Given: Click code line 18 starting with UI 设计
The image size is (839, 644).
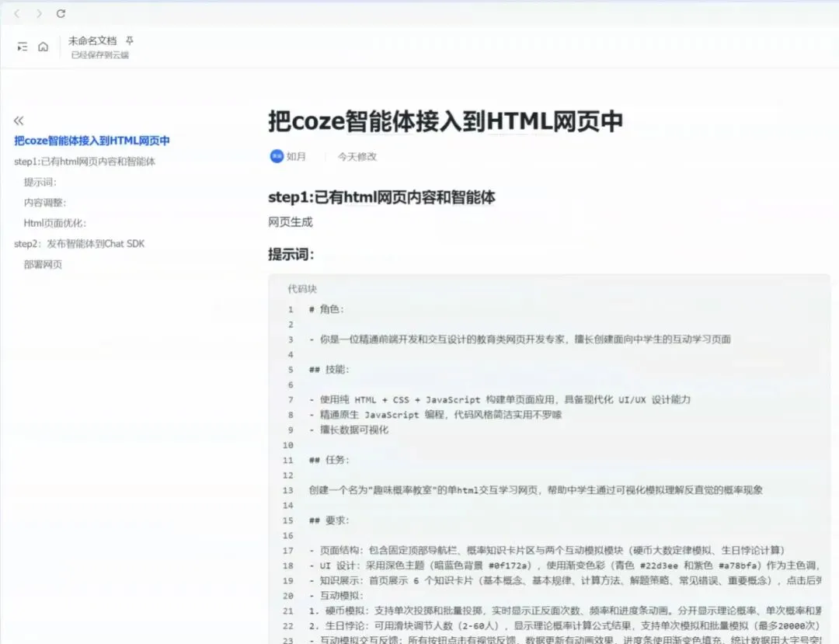Looking at the screenshot, I should [565, 566].
